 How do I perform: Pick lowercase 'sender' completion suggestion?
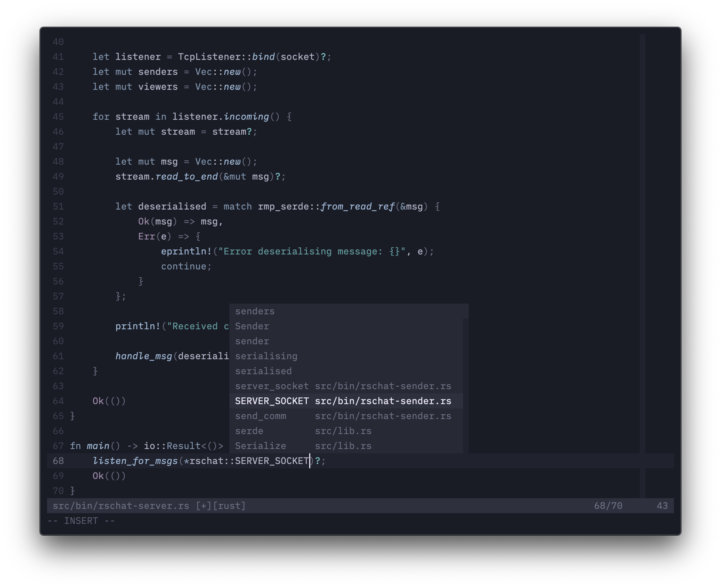[252, 341]
